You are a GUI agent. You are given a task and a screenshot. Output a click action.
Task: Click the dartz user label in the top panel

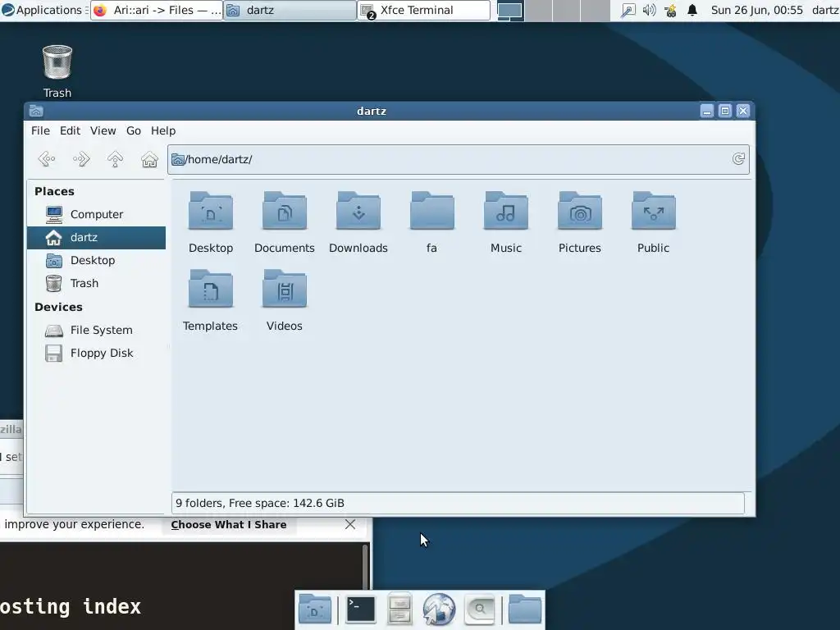point(825,10)
